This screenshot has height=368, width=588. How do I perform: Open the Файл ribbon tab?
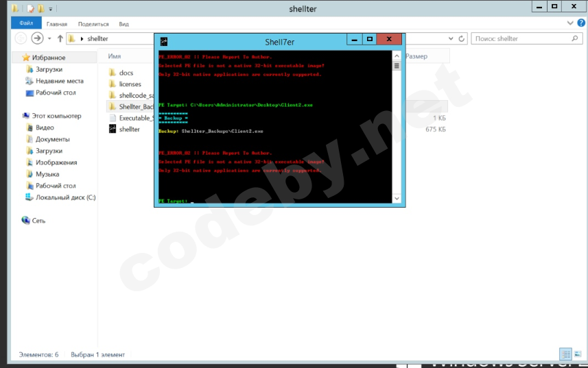pos(26,23)
